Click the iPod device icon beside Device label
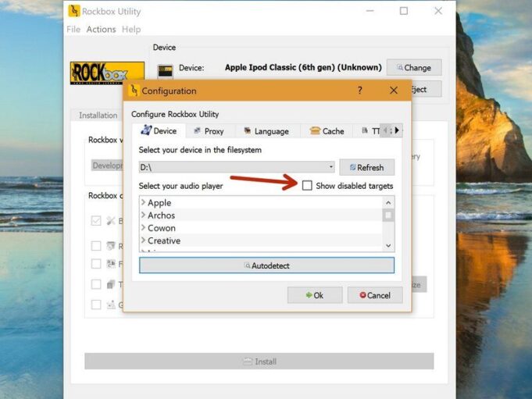This screenshot has width=532, height=399. 166,71
